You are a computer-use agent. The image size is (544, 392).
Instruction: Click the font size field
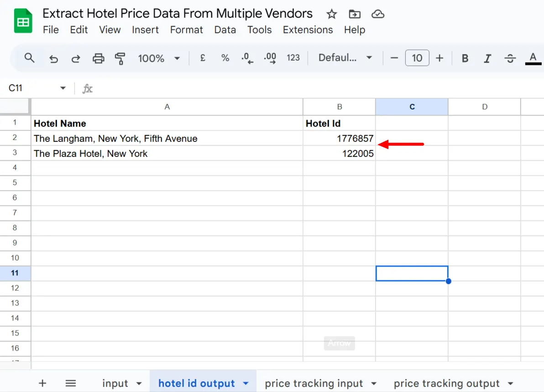tap(417, 58)
